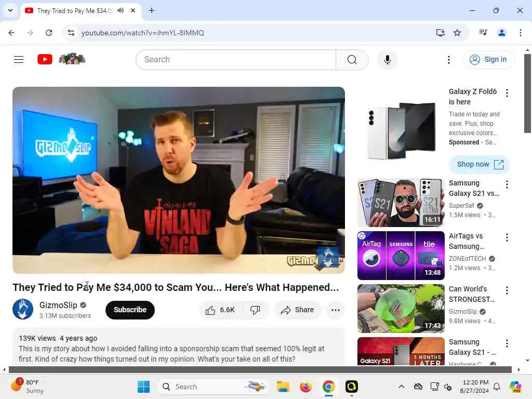532x399 pixels.
Task: Open the notifications bell in the taskbar
Action: tap(497, 387)
